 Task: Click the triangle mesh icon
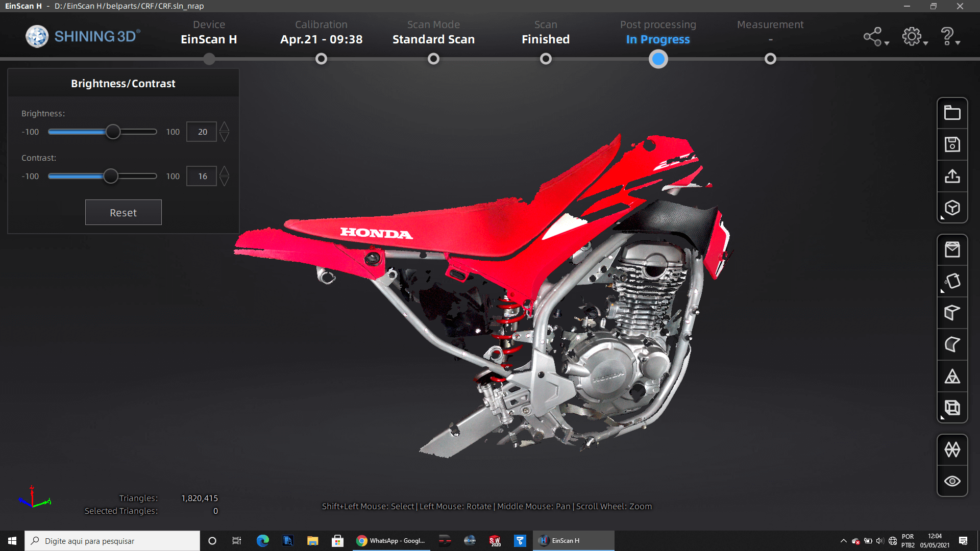(952, 376)
